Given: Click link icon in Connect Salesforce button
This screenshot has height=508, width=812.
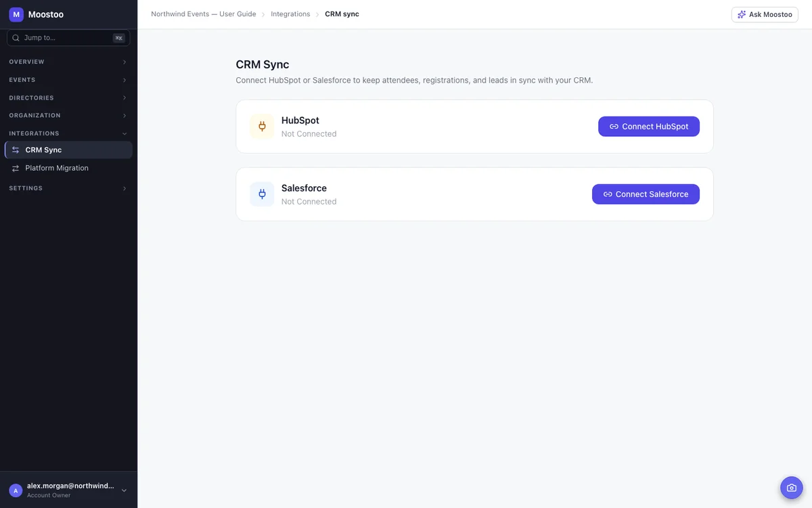Looking at the screenshot, I should pos(608,194).
